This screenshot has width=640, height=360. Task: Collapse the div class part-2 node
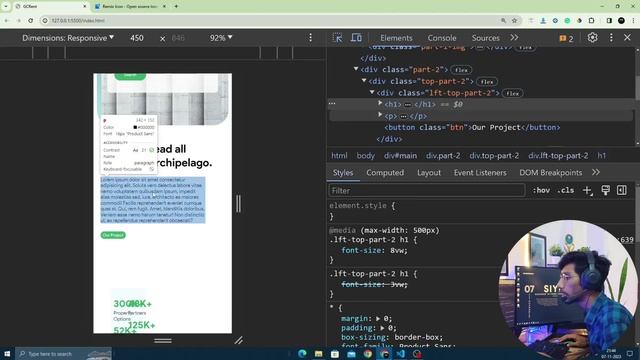click(356, 69)
